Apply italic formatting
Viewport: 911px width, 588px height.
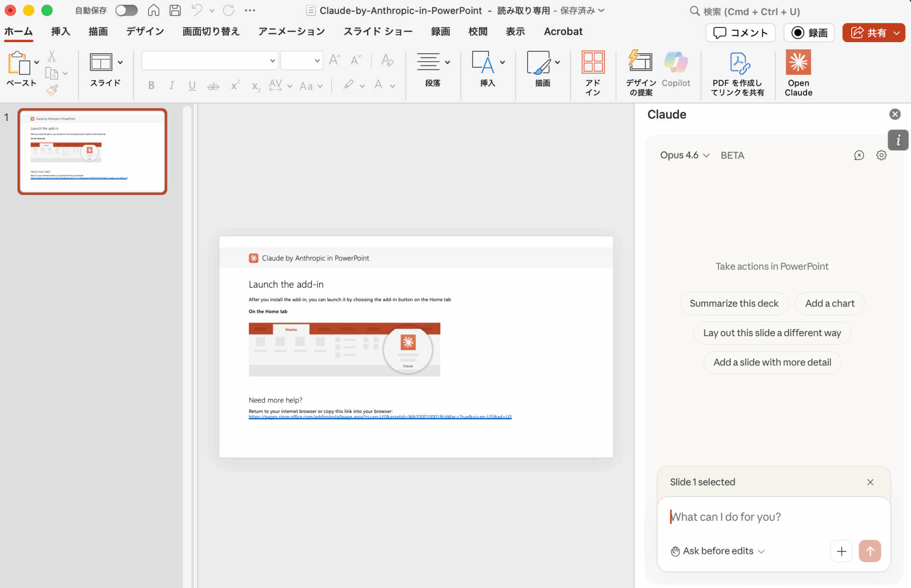(x=171, y=85)
